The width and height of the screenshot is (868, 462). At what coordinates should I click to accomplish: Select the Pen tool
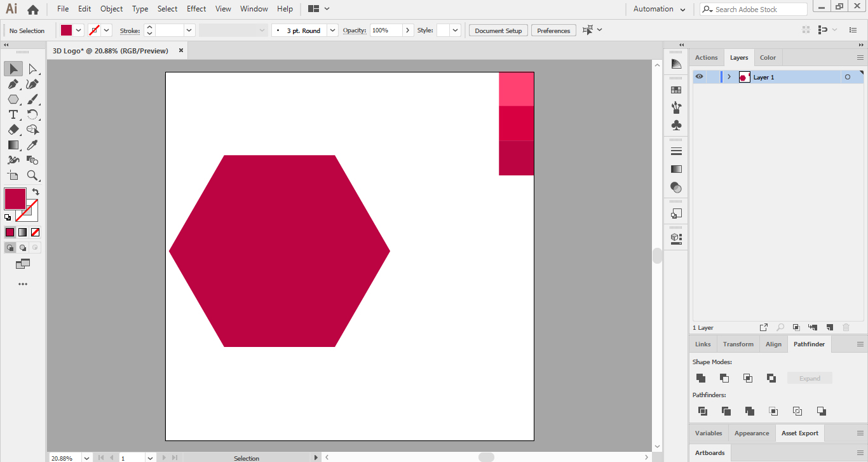(x=13, y=84)
